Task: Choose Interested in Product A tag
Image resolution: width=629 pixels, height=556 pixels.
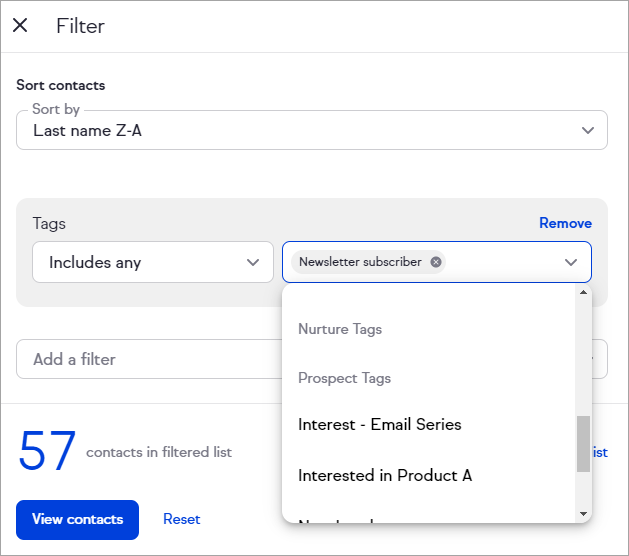Action: (385, 476)
